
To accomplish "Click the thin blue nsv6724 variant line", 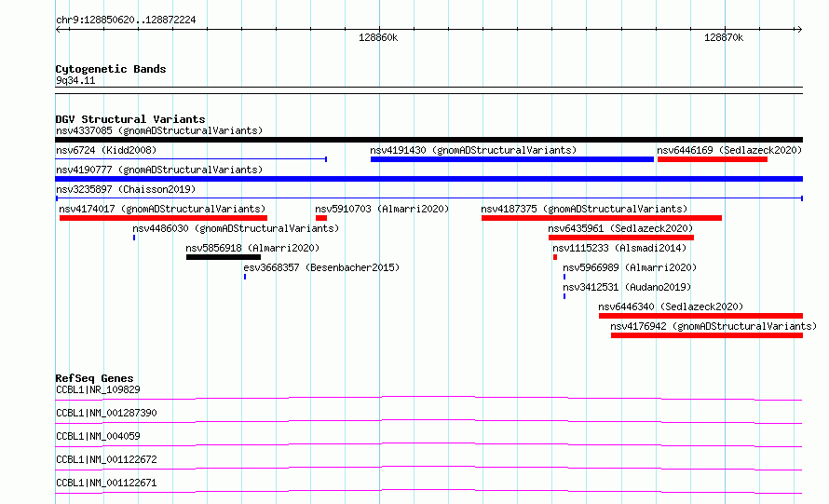I will point(191,159).
